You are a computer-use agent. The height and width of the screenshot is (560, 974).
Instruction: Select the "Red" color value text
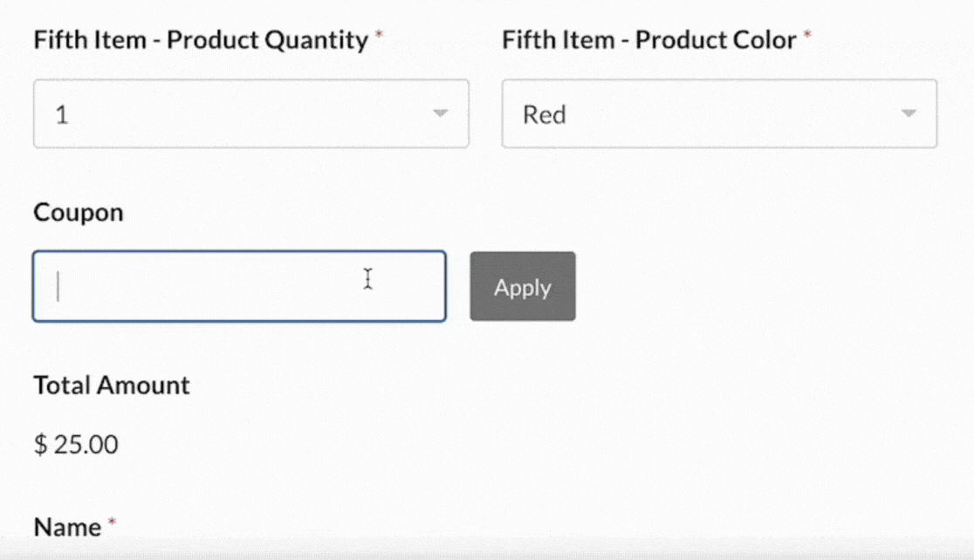click(x=544, y=114)
